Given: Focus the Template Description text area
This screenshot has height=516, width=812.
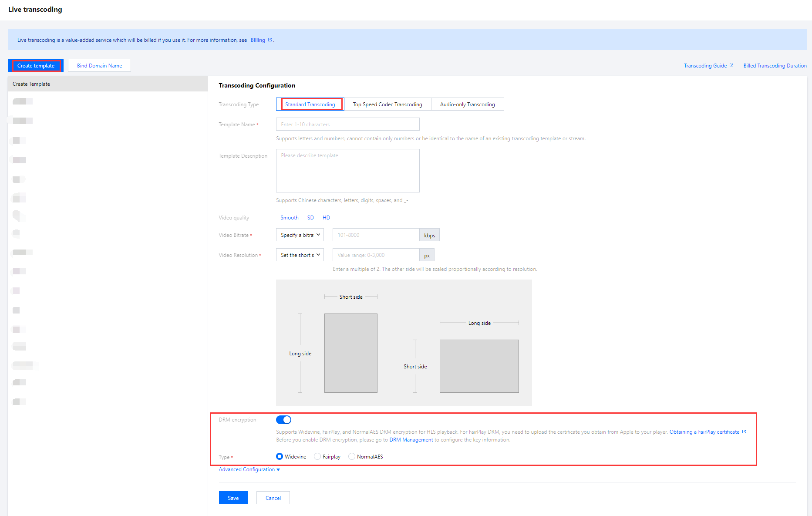Looking at the screenshot, I should [x=347, y=171].
